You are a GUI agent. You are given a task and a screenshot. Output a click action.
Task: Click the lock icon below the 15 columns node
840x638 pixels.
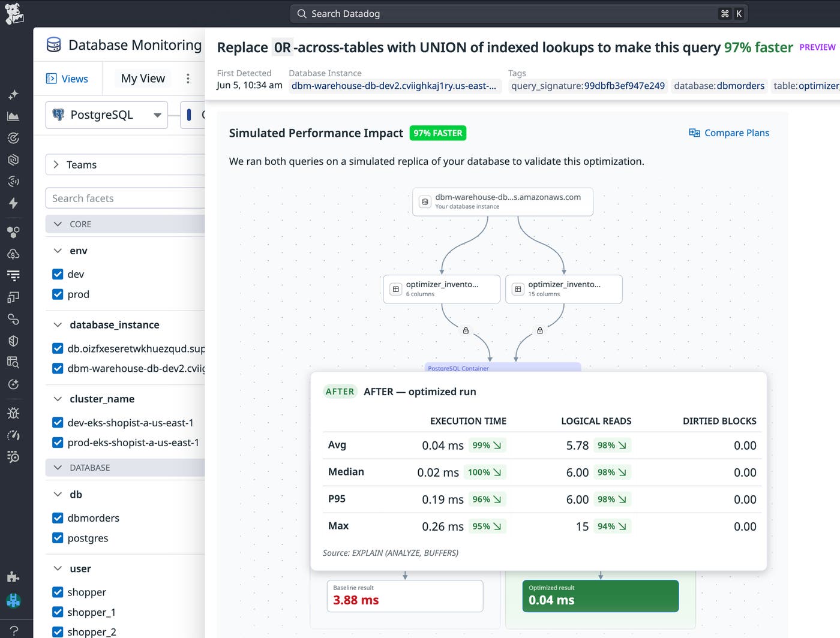tap(540, 330)
